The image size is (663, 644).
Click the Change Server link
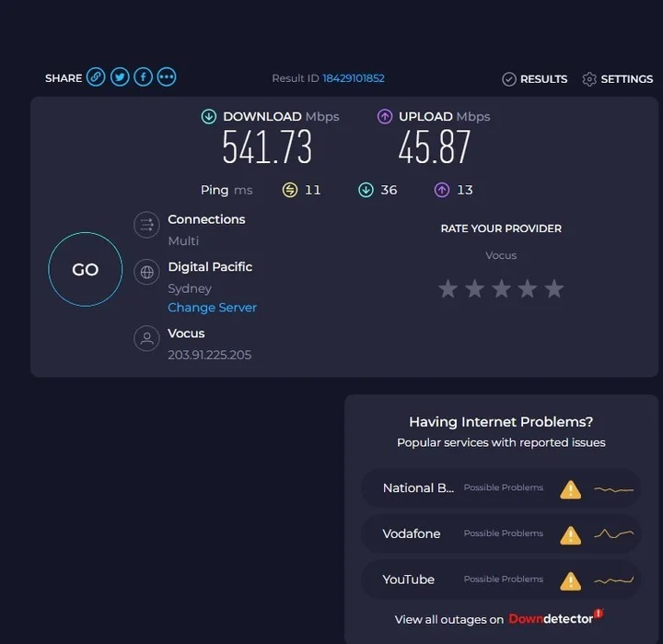click(212, 308)
